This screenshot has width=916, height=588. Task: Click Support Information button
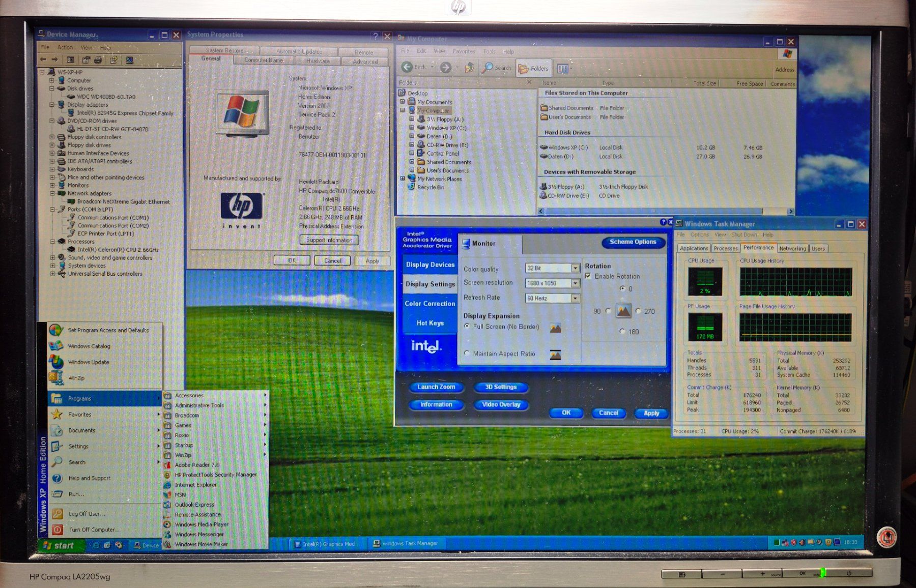click(x=329, y=240)
